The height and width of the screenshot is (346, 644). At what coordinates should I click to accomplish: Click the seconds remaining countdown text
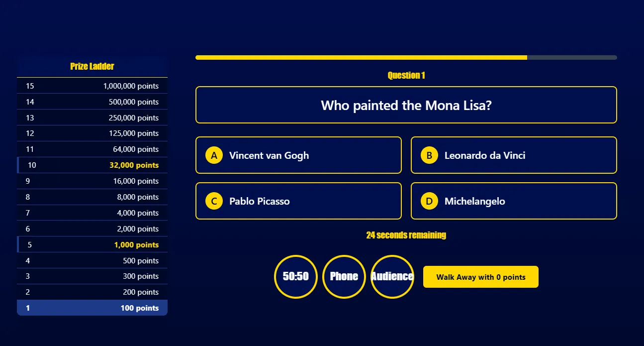(x=406, y=235)
